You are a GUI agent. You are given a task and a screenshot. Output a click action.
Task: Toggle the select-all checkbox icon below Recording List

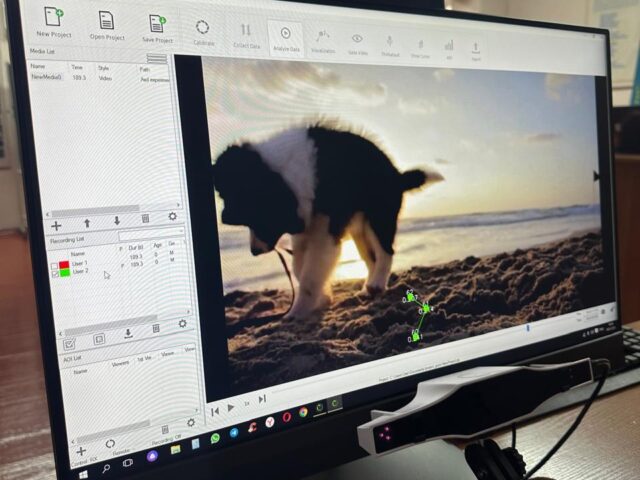click(x=69, y=342)
